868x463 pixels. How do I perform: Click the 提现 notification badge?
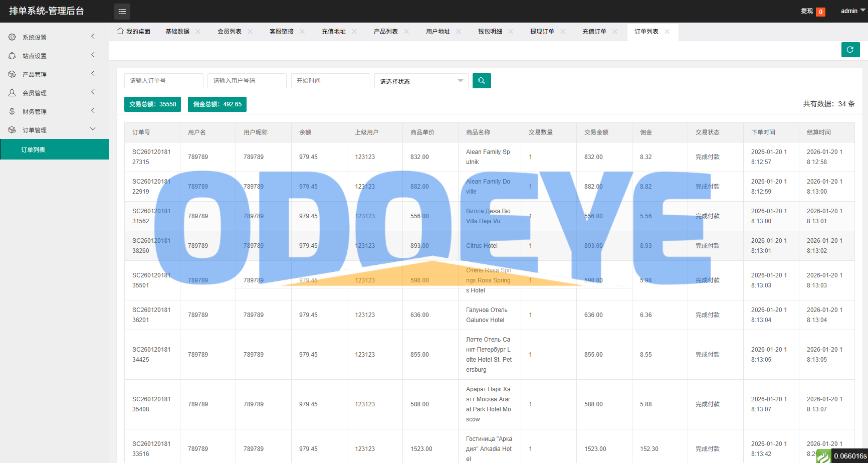(x=820, y=12)
